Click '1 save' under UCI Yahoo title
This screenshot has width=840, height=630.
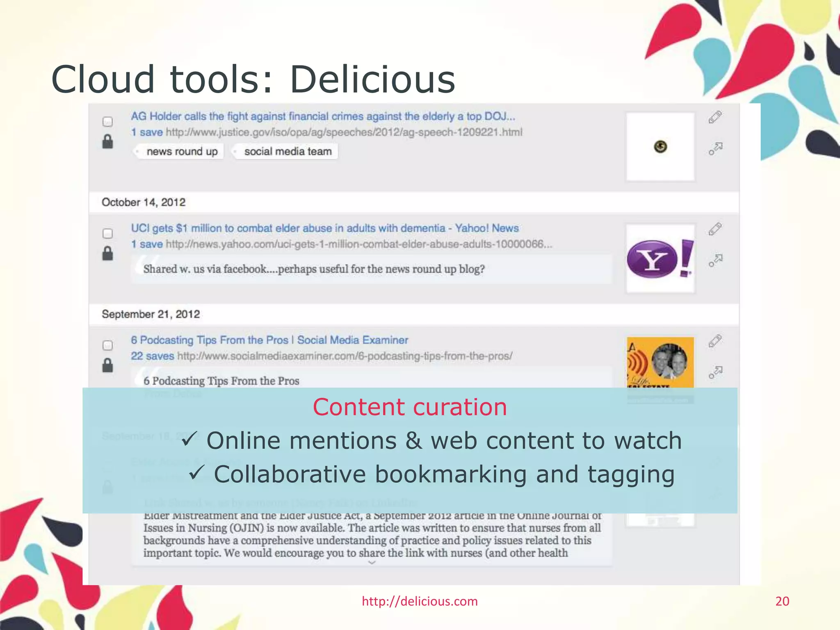(147, 244)
